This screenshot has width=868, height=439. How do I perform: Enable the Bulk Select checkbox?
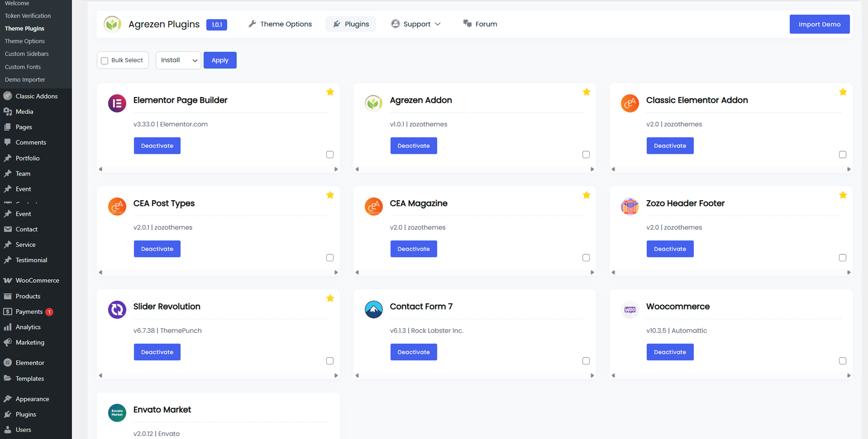pyautogui.click(x=105, y=61)
